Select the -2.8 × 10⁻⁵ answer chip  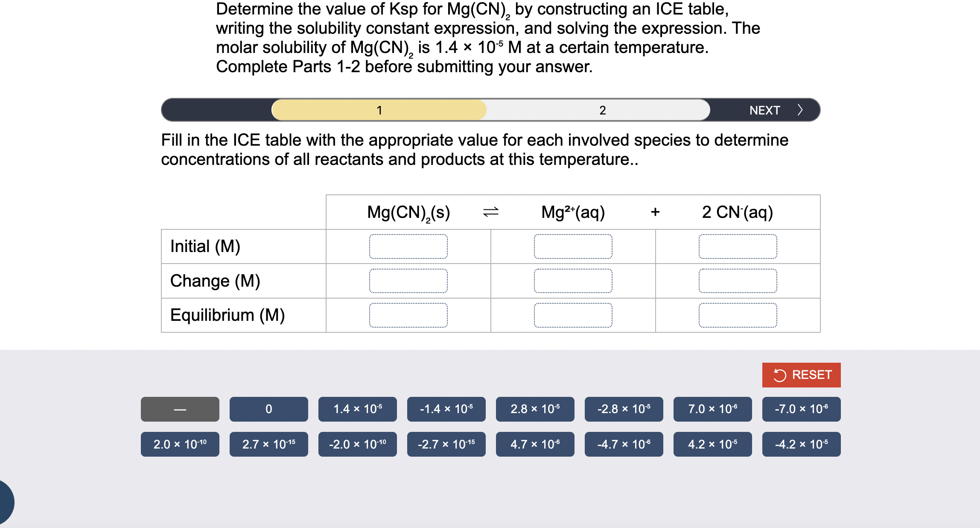coord(624,409)
